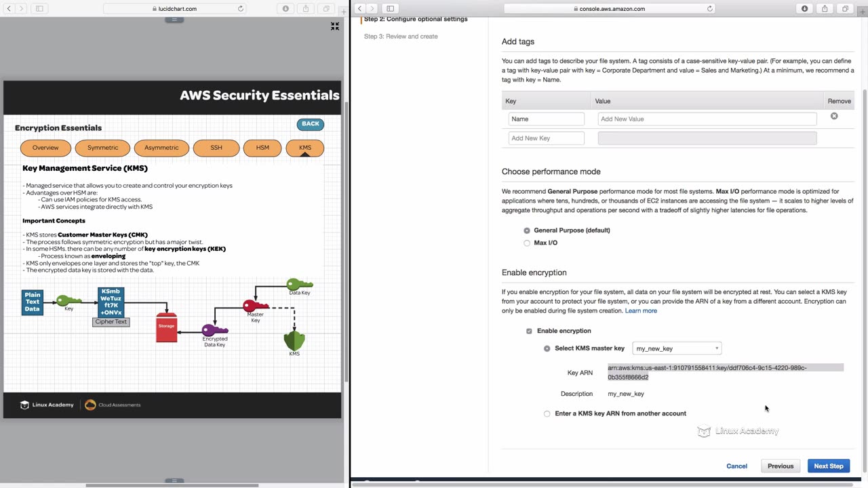Click the KMS shield icon in diagram
The width and height of the screenshot is (868, 488).
click(294, 340)
